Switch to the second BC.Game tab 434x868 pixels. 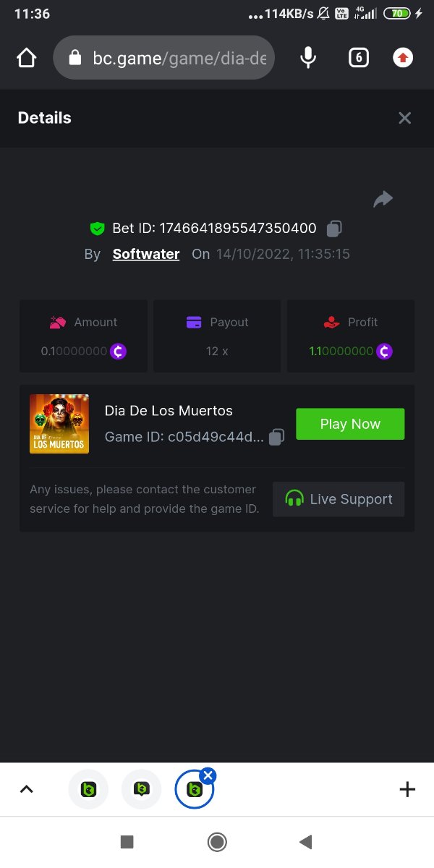tap(142, 789)
